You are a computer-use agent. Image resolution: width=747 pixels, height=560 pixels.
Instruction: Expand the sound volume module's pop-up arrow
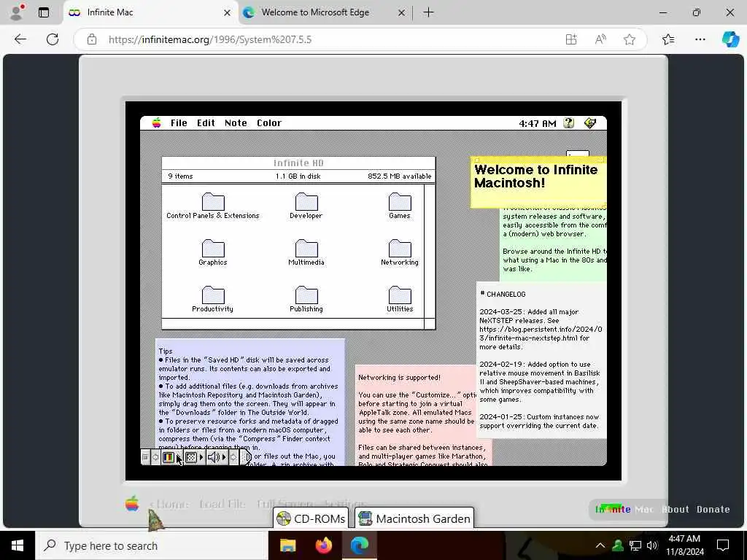224,458
